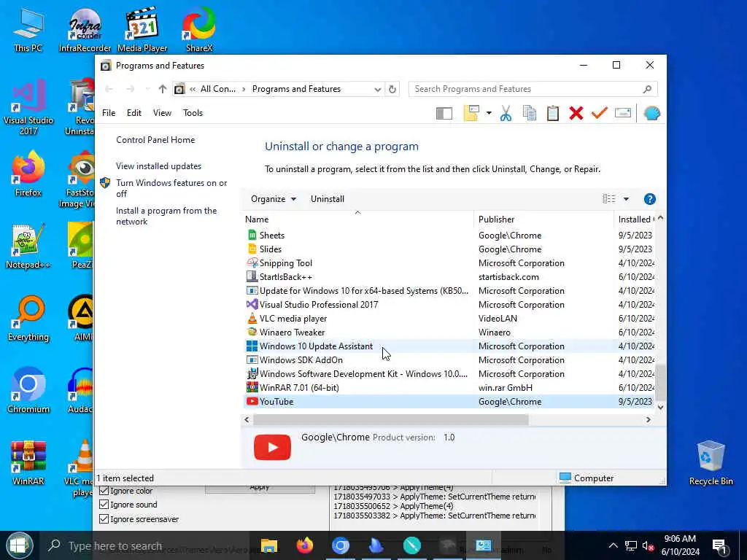Screen dimensions: 747x560
Task: Click the folder options toolbar icon
Action: [x=471, y=113]
